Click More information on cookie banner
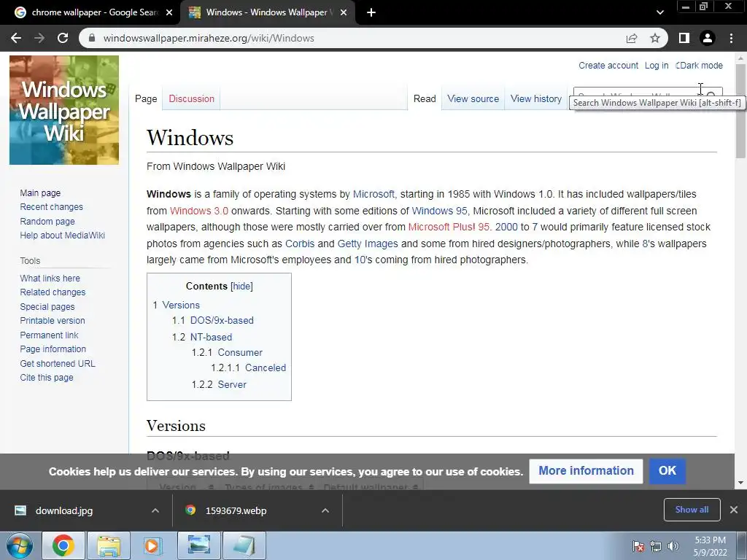Viewport: 747px width, 560px height. pyautogui.click(x=586, y=471)
